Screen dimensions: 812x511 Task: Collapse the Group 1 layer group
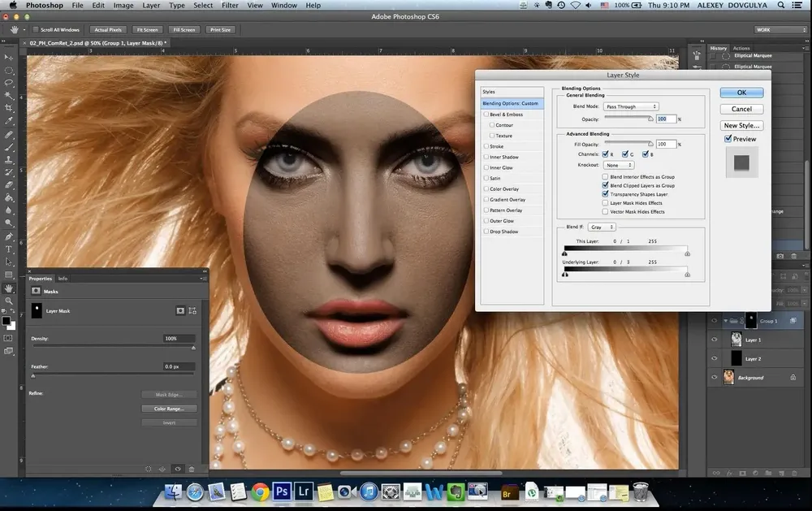pos(725,321)
